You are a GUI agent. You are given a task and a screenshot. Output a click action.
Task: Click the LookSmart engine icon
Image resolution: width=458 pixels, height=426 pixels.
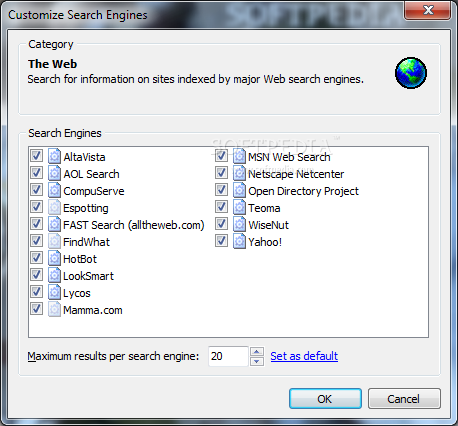coord(54,275)
